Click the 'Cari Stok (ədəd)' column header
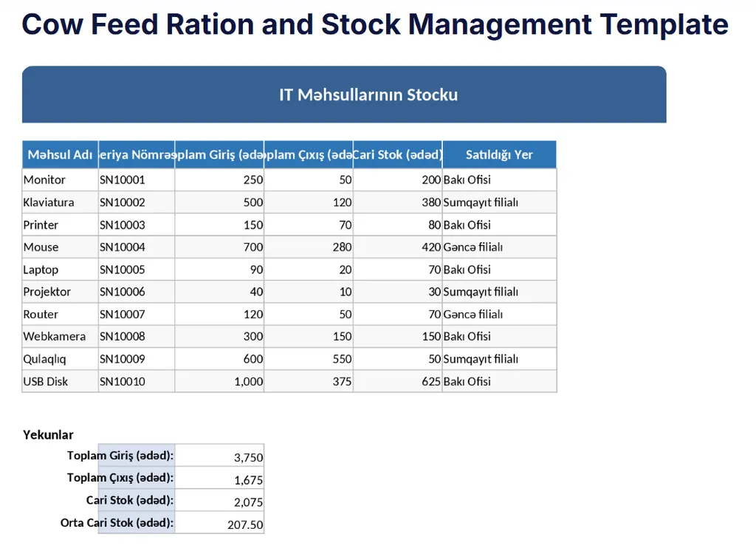The width and height of the screenshot is (756, 551). (397, 154)
